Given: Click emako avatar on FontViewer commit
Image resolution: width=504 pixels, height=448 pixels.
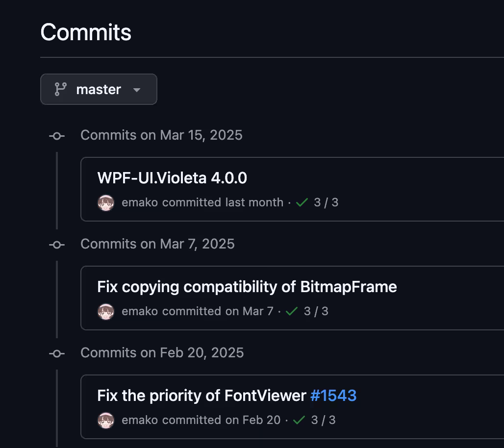Looking at the screenshot, I should point(106,421).
